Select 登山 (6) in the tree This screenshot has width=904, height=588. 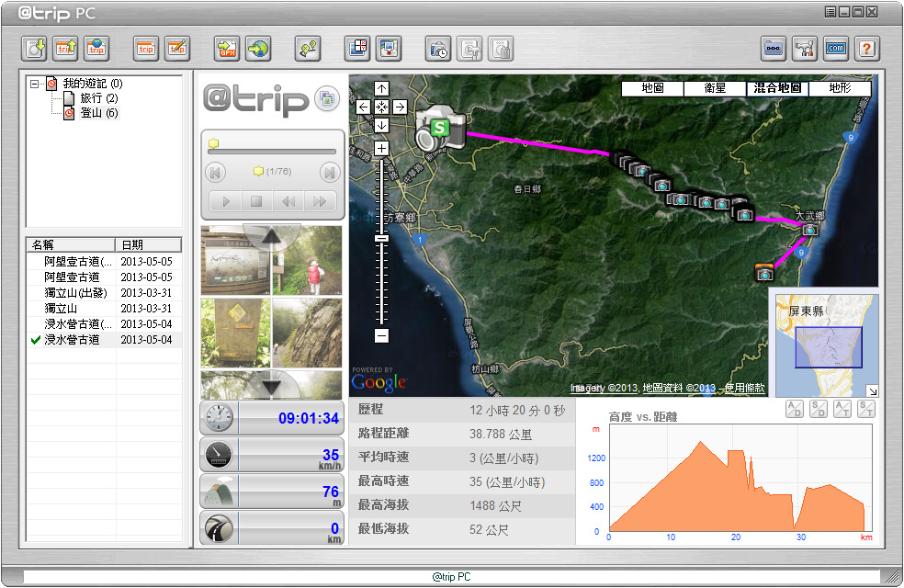click(98, 112)
